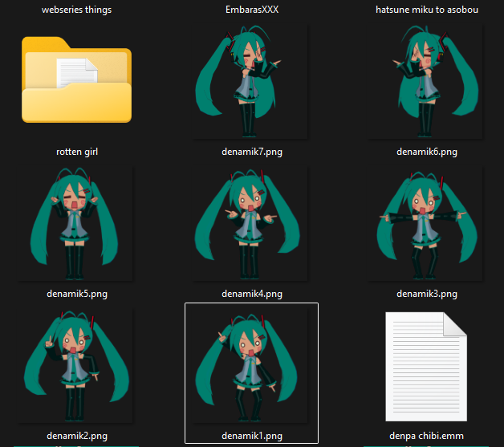504x447 pixels.
Task: Click the "denamik2.png" file name label
Action: [x=77, y=436]
